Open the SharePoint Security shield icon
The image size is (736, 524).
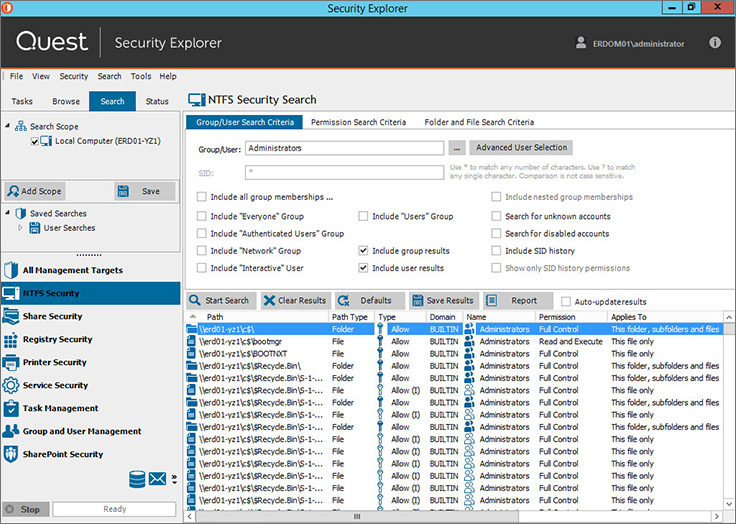click(x=10, y=454)
